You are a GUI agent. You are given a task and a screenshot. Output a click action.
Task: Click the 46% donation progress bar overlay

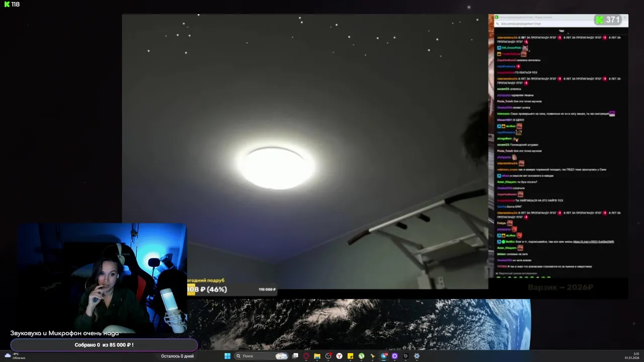[x=231, y=289]
